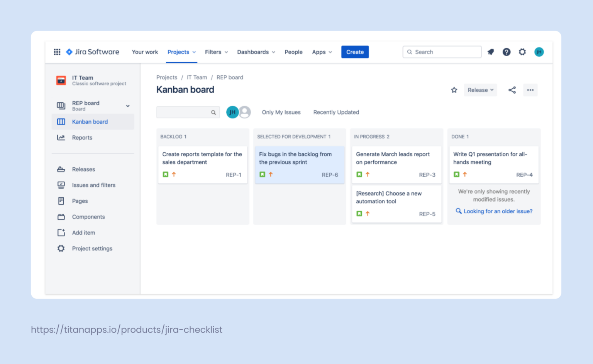The width and height of the screenshot is (593, 364).
Task: Open the app switcher grid icon
Action: (x=57, y=52)
